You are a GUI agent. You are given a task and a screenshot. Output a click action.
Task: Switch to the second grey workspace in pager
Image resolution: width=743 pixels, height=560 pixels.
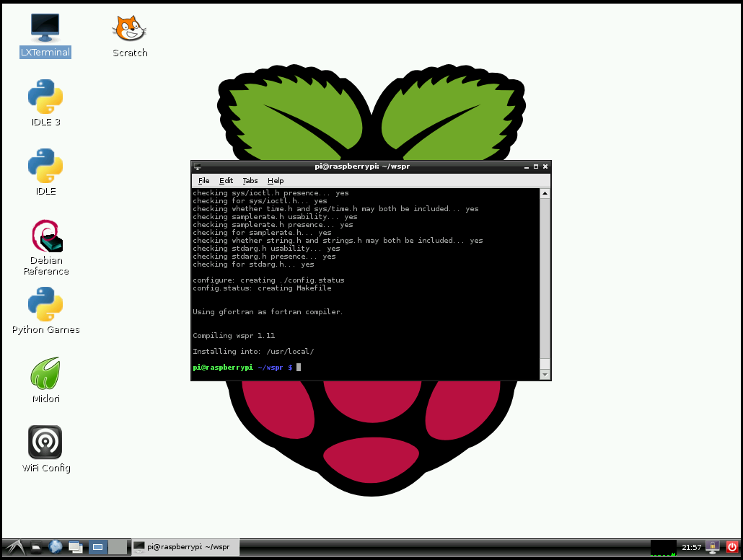coord(118,547)
